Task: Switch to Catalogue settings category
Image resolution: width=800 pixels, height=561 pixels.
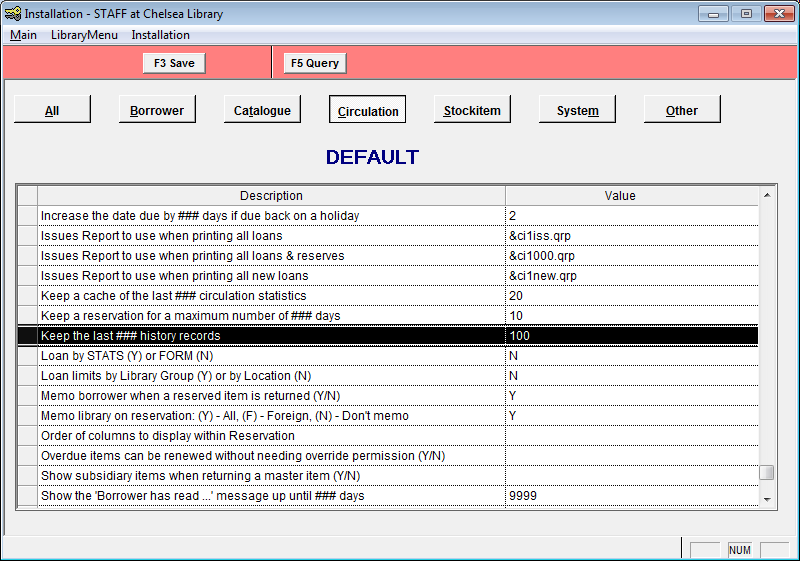Action: click(262, 109)
